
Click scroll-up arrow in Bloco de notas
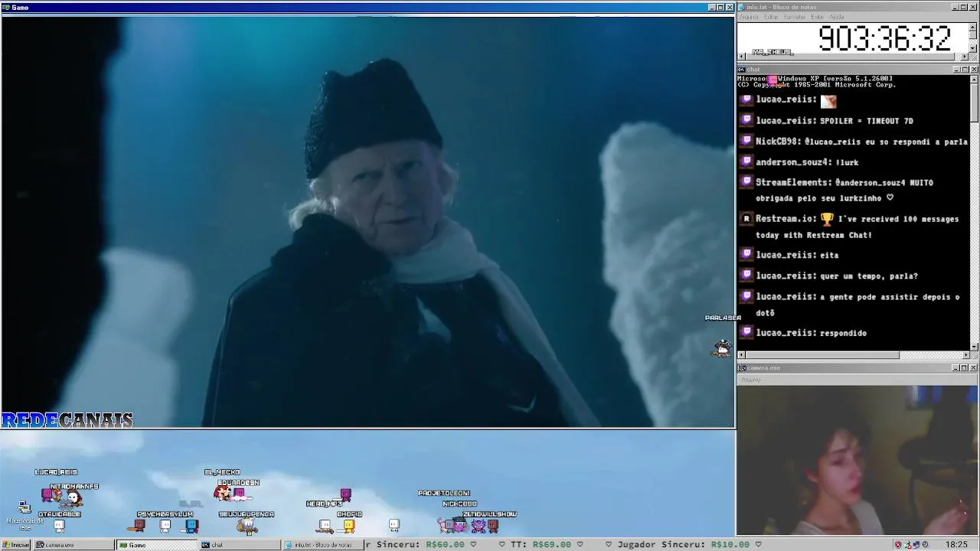coord(973,26)
